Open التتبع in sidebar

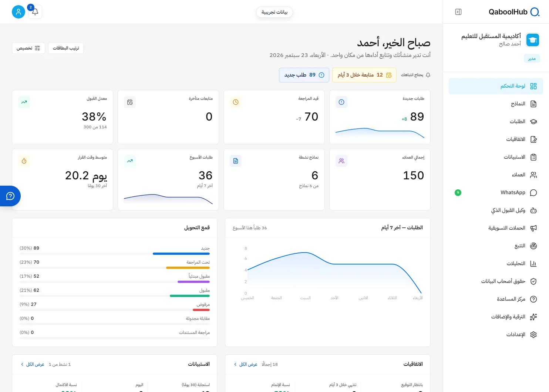coord(496,246)
